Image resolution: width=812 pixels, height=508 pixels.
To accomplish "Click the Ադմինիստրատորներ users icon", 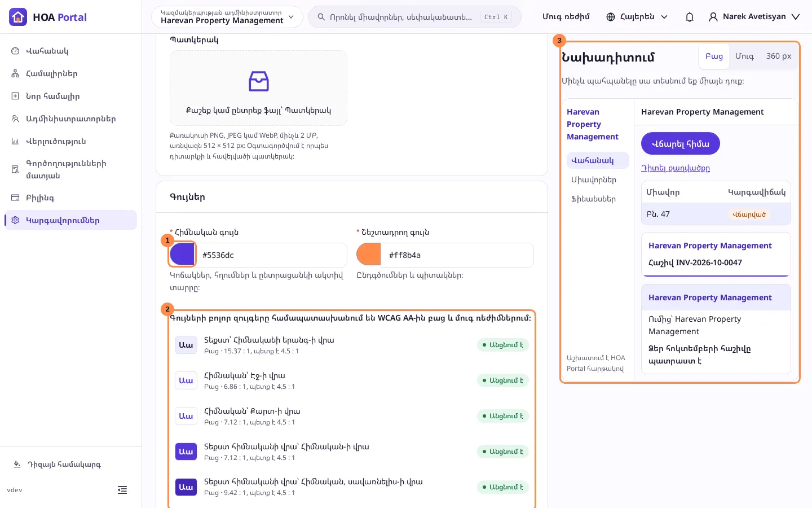I will (15, 119).
